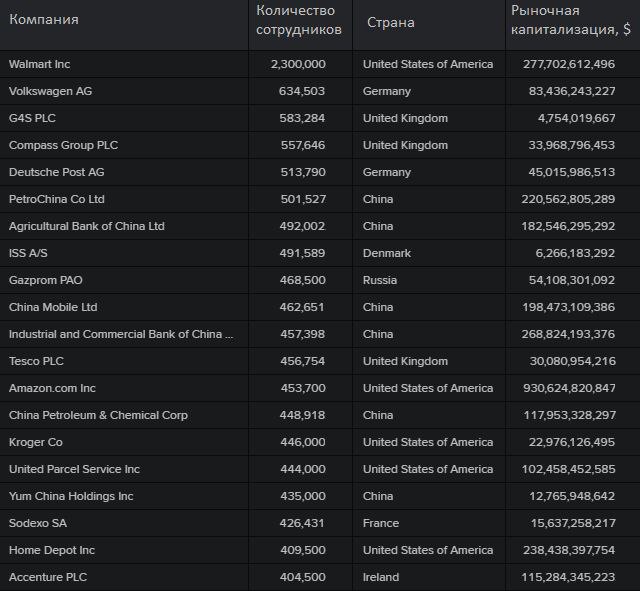Click the truncated Industrial and Commercial Bank name

pos(121,334)
